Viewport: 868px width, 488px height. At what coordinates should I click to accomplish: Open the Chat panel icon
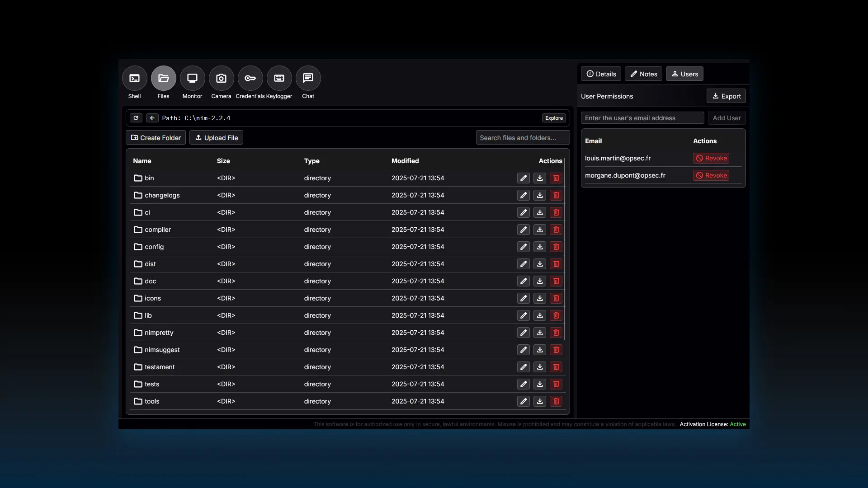point(308,79)
